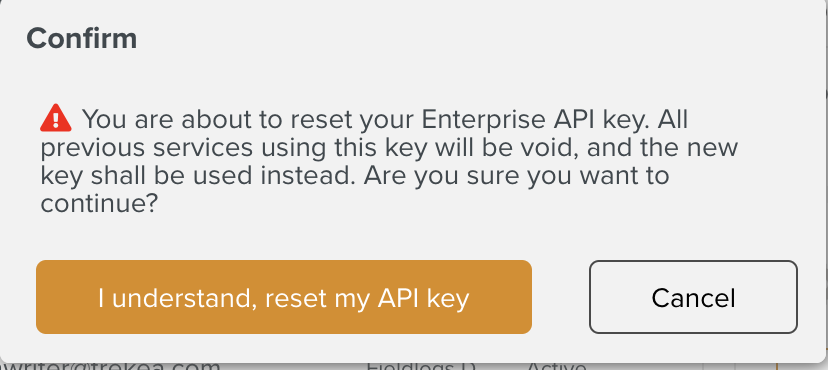Select the Fieldlogs cell behind the dialog
The width and height of the screenshot is (828, 370).
click(421, 366)
